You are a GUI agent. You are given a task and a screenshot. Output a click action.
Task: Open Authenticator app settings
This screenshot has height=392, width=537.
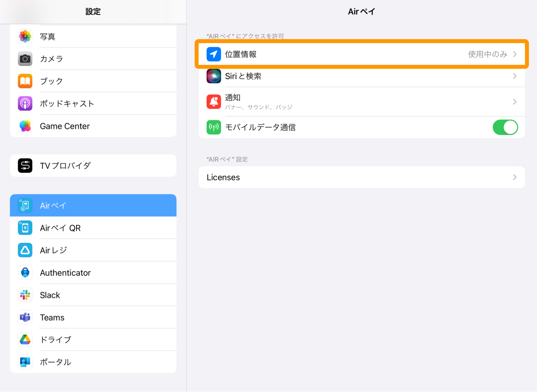[x=93, y=273]
